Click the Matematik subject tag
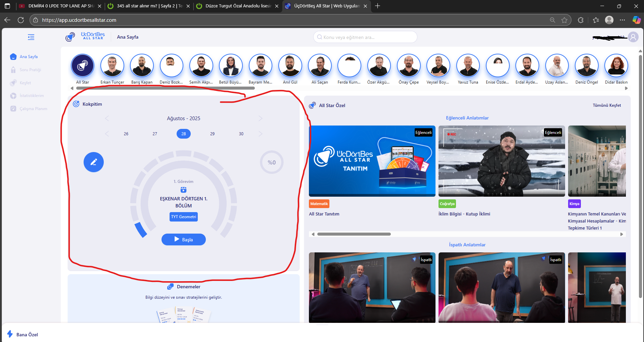 pos(319,204)
